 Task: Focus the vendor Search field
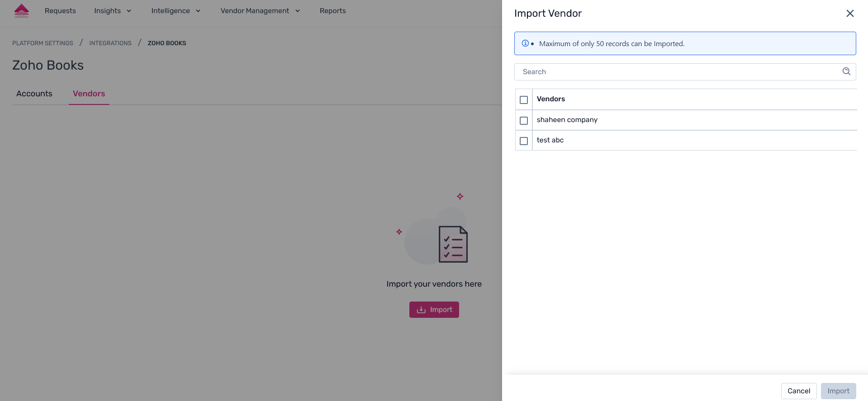tap(678, 72)
